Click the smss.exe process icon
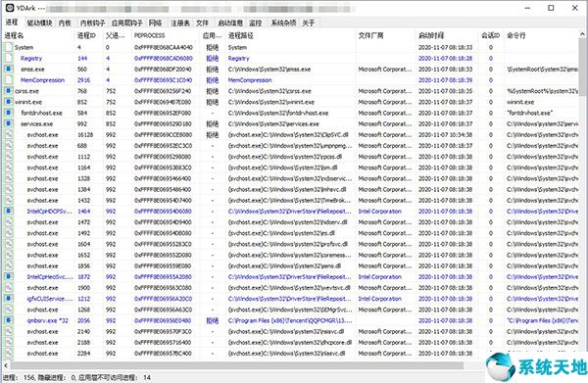The height and width of the screenshot is (383, 588). click(x=9, y=69)
